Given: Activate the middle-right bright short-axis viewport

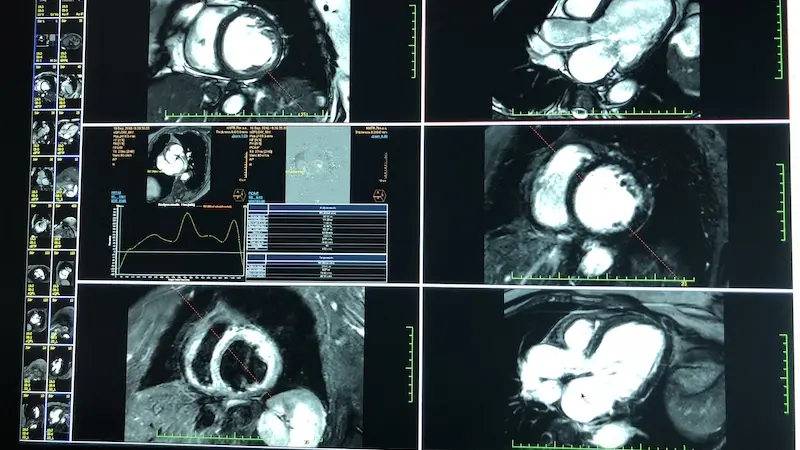Looking at the screenshot, I should (607, 206).
